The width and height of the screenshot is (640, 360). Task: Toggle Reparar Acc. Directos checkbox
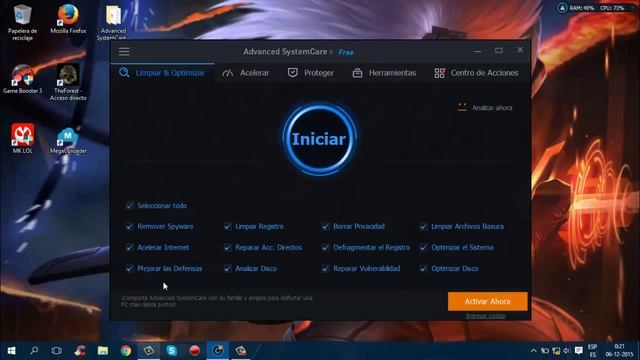click(227, 247)
